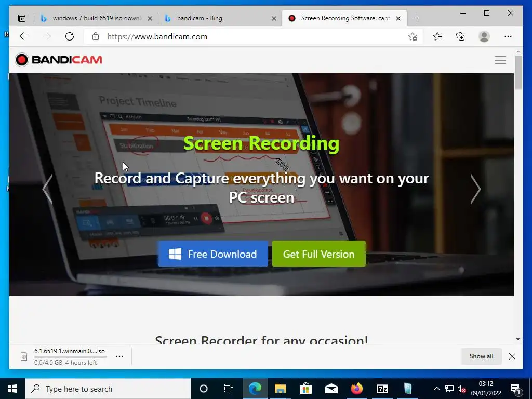Open Cortana circle icon
The image size is (532, 399).
pyautogui.click(x=204, y=389)
